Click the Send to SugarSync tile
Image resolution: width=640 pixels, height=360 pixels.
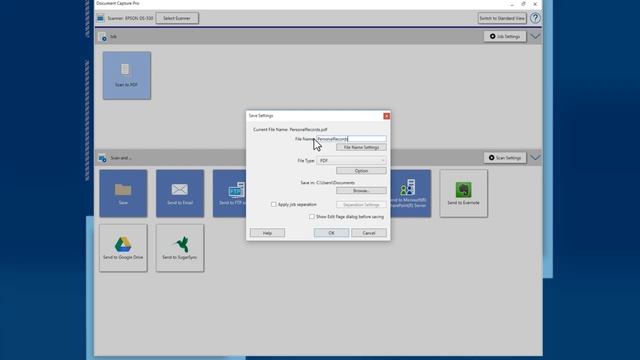tap(180, 248)
